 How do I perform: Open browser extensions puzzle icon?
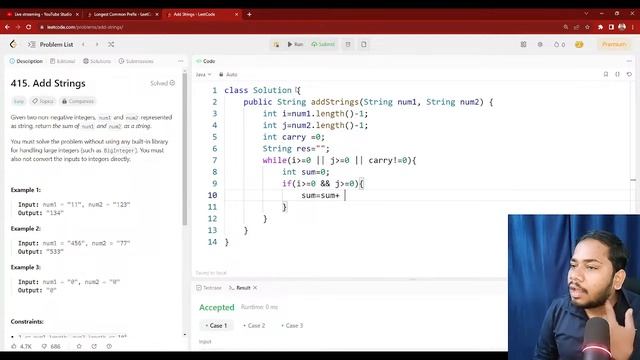tap(600, 27)
